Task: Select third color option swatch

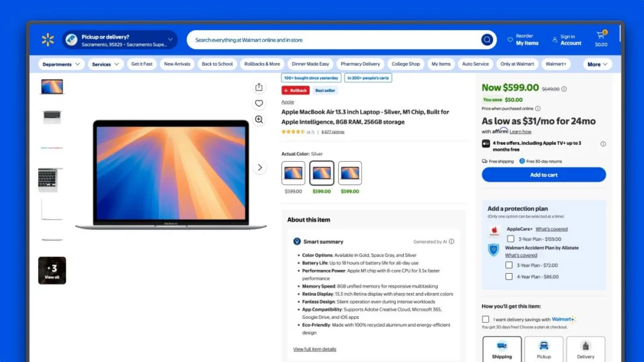Action: coord(350,173)
